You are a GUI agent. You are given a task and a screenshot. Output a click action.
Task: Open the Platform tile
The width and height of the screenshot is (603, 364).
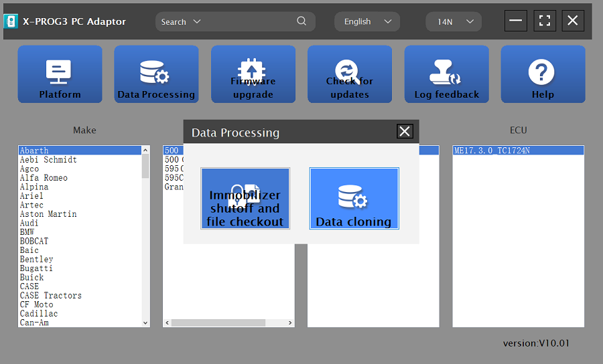tap(60, 74)
